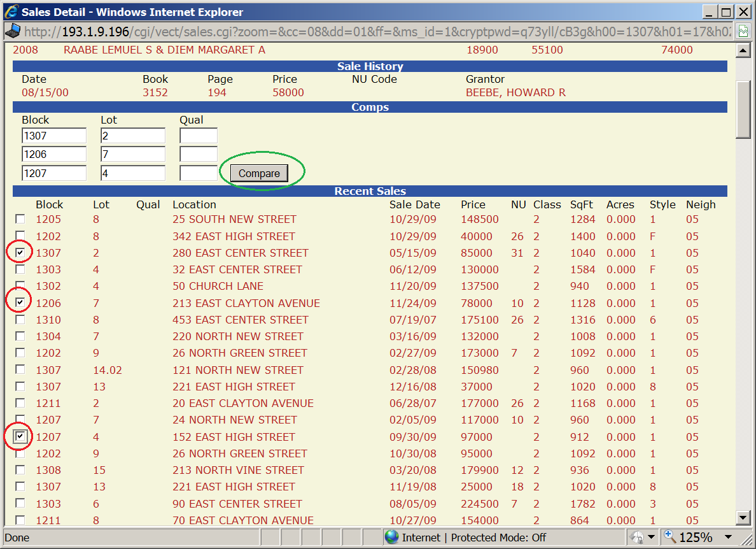Click the first Block field containing 1307

[54, 136]
